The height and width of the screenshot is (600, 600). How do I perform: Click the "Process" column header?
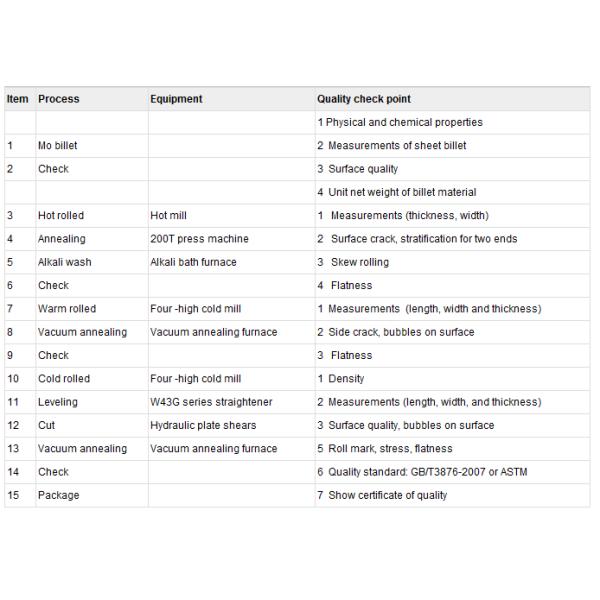(59, 99)
